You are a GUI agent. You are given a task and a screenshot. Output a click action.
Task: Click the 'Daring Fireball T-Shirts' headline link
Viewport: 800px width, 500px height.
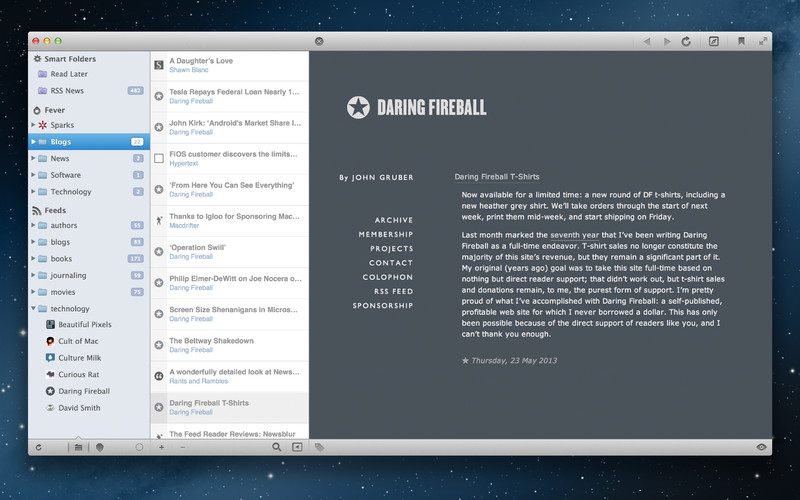(x=497, y=177)
